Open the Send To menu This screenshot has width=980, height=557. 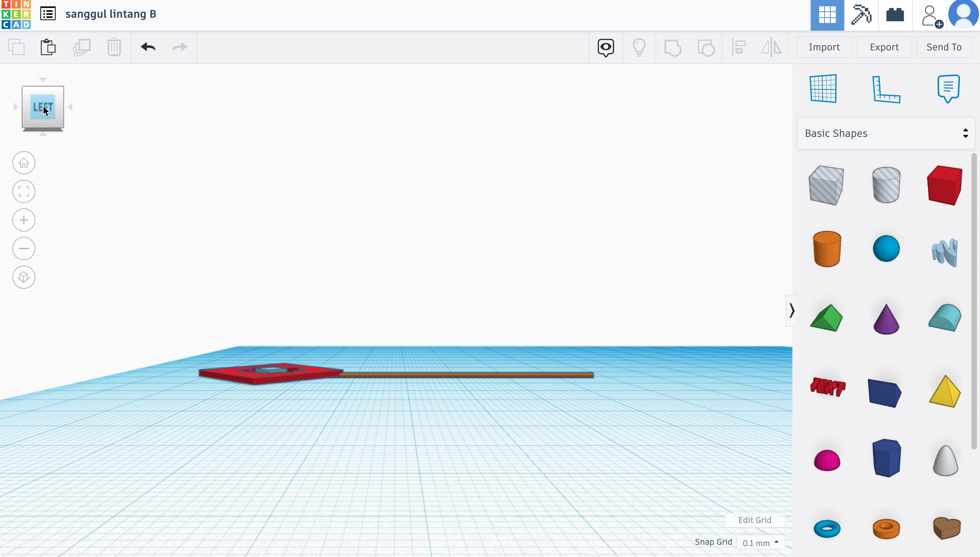click(944, 47)
